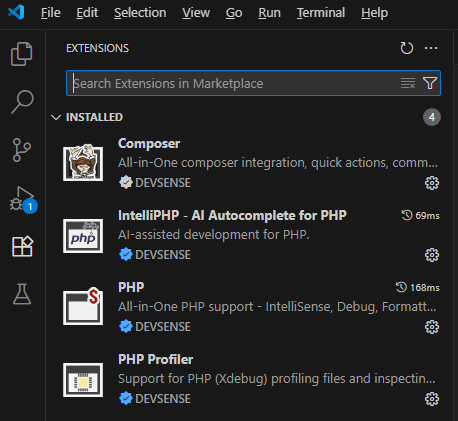Click the Composer extension thumbnail
This screenshot has width=458, height=421.
(83, 163)
